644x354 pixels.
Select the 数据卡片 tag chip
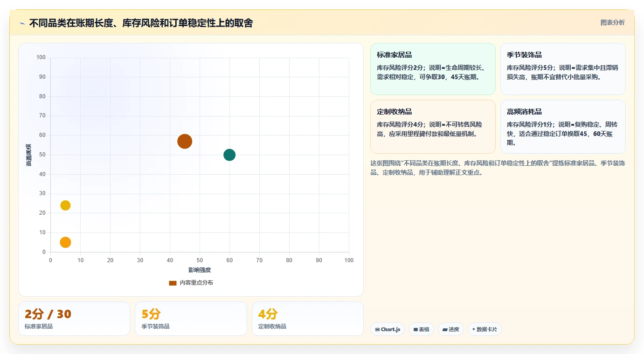(x=485, y=329)
